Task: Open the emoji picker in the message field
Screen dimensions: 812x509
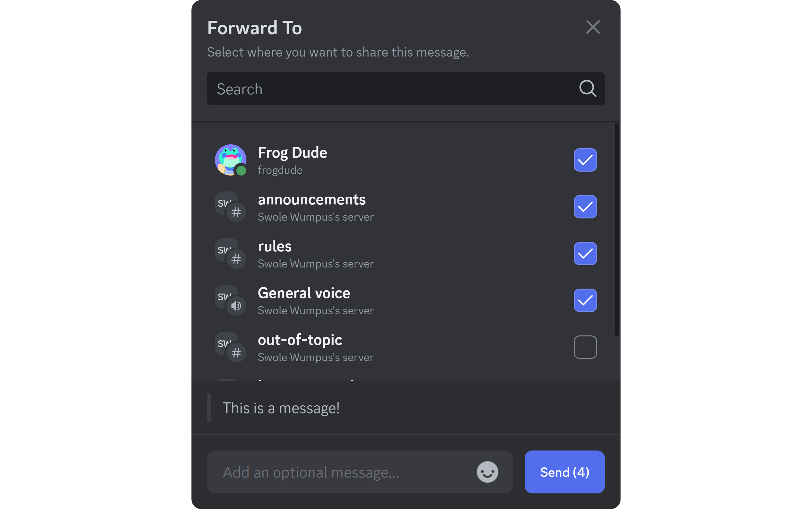Action: tap(488, 472)
